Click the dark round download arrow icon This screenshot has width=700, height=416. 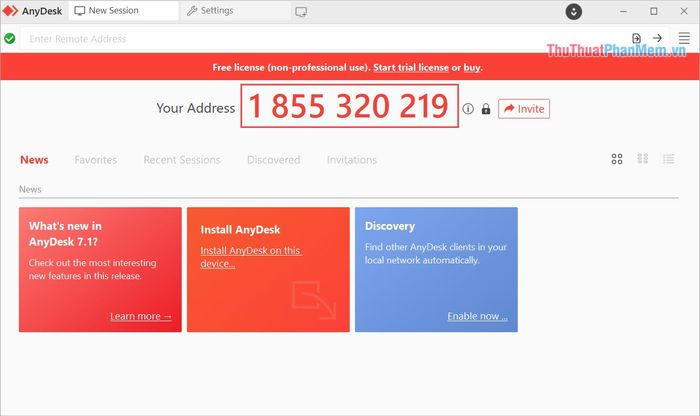pyautogui.click(x=574, y=11)
